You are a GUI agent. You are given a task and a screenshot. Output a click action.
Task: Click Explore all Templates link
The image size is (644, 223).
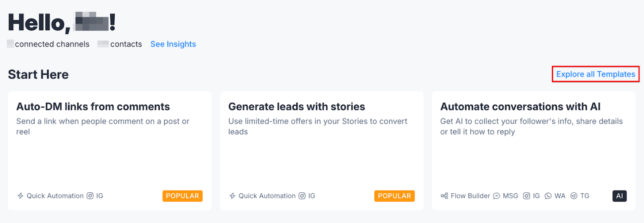tap(595, 74)
